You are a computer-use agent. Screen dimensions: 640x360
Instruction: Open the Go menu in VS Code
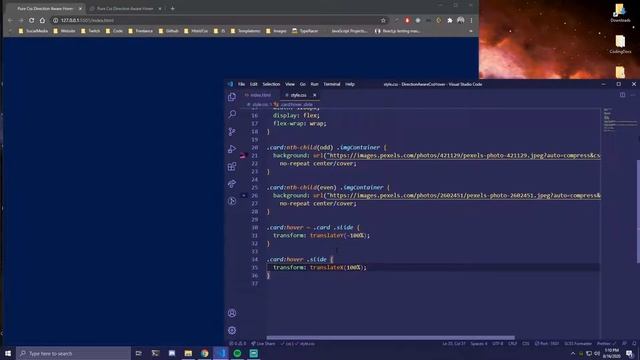point(302,84)
